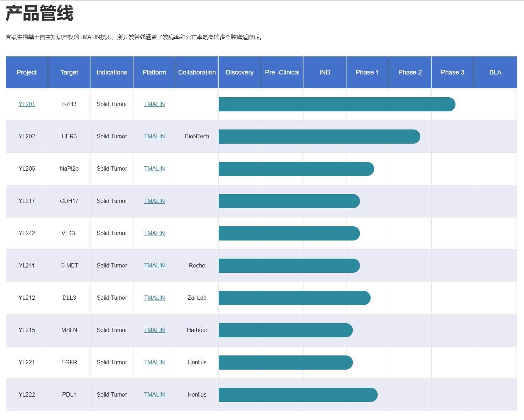
Task: Click TMALIN link in YL201 row
Action: (154, 104)
